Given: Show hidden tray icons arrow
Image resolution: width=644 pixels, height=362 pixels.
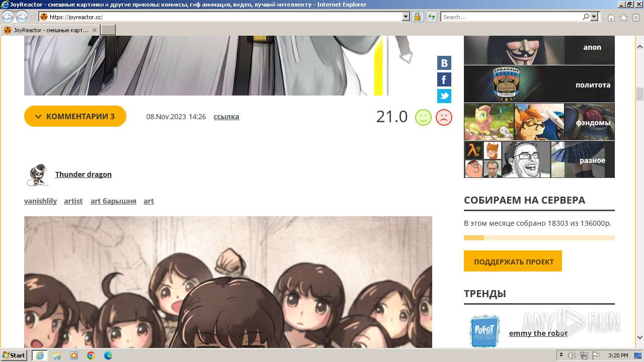Looking at the screenshot, I should (562, 355).
